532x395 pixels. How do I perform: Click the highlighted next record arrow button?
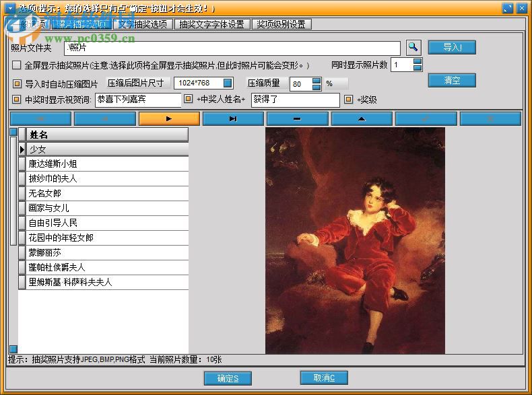click(x=169, y=118)
